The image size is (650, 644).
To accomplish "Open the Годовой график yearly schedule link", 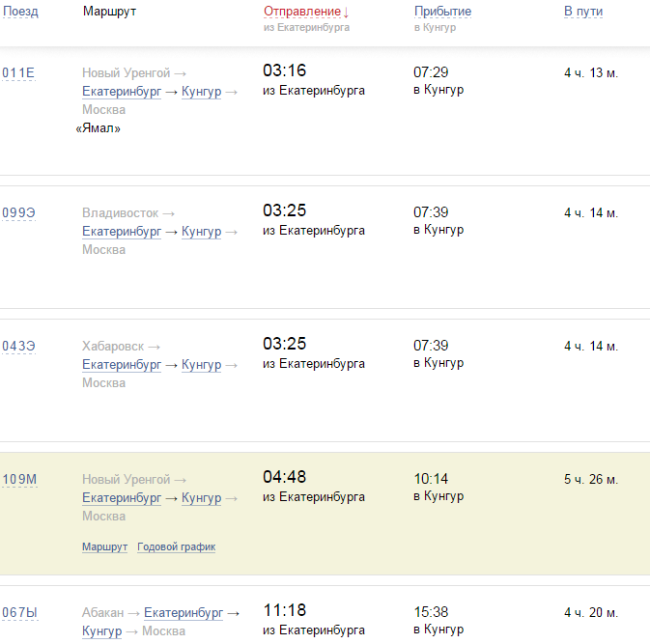I will point(176,546).
